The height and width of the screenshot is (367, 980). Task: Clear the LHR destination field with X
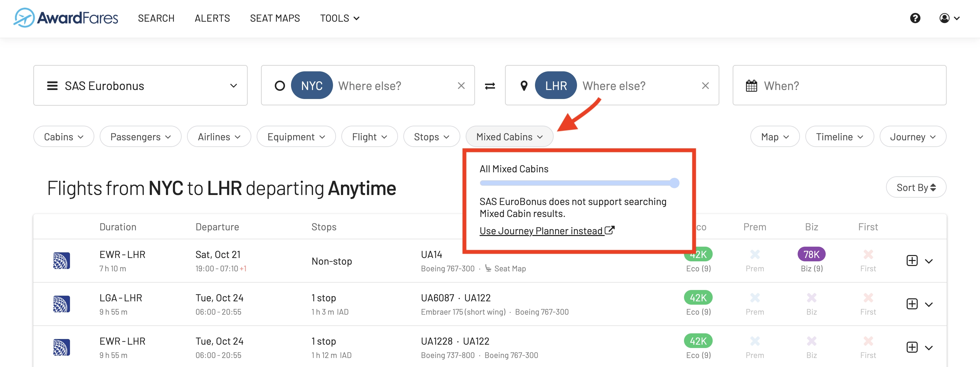705,86
